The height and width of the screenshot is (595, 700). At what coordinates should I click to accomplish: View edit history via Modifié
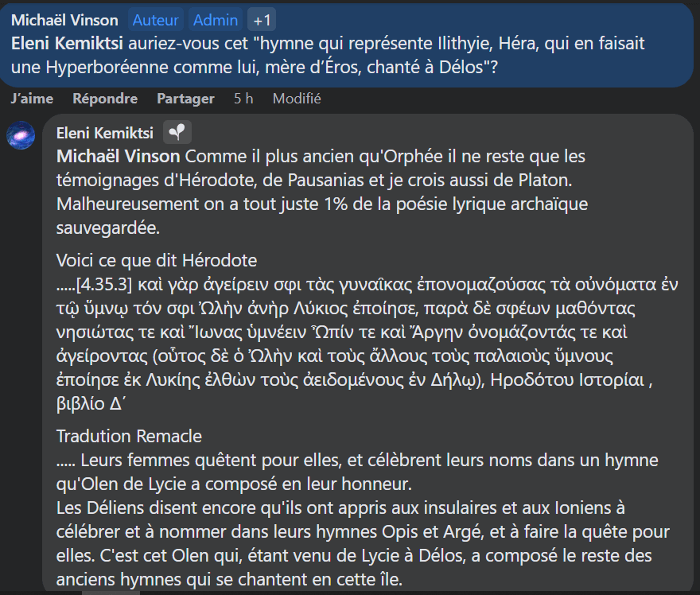tap(297, 99)
